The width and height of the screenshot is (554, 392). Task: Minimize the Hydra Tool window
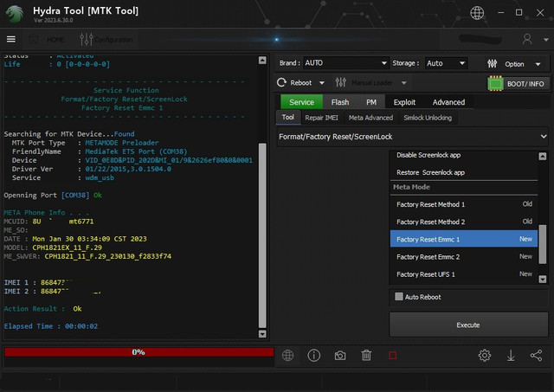[x=500, y=13]
